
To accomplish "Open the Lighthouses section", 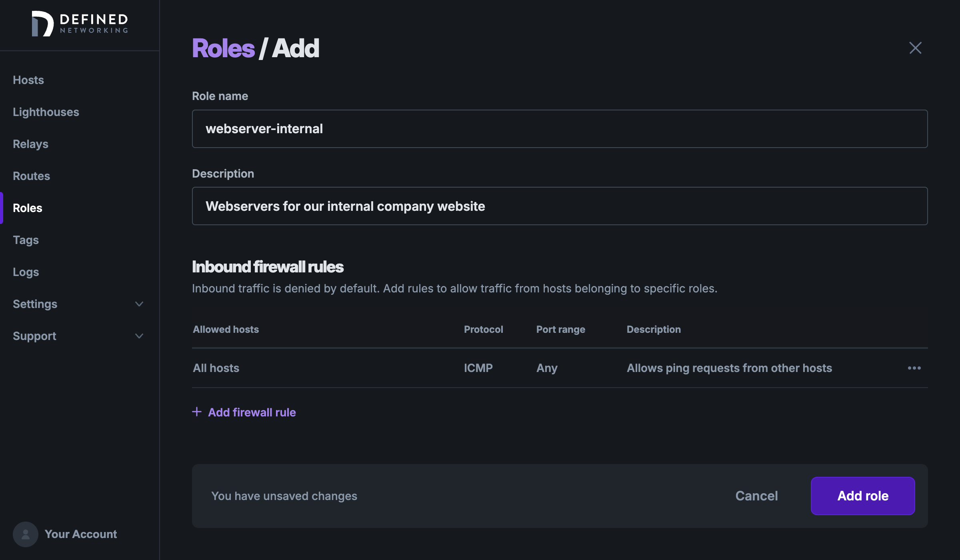I will (46, 112).
